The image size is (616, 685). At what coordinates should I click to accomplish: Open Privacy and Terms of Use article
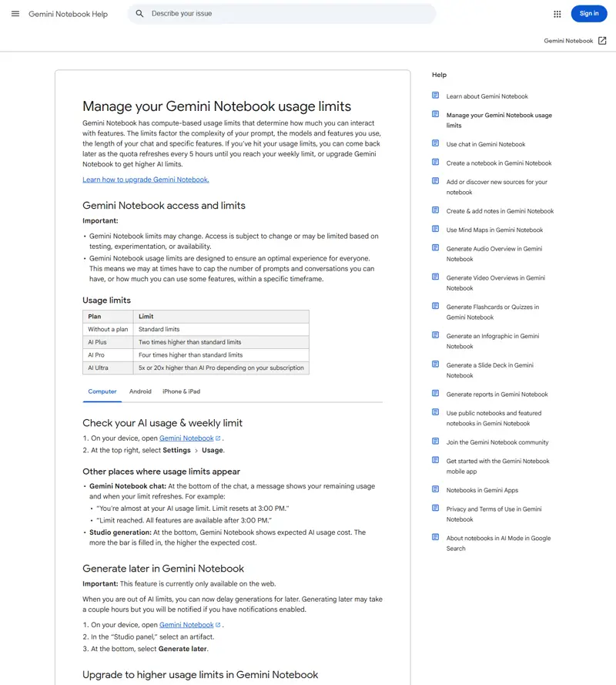coord(494,514)
